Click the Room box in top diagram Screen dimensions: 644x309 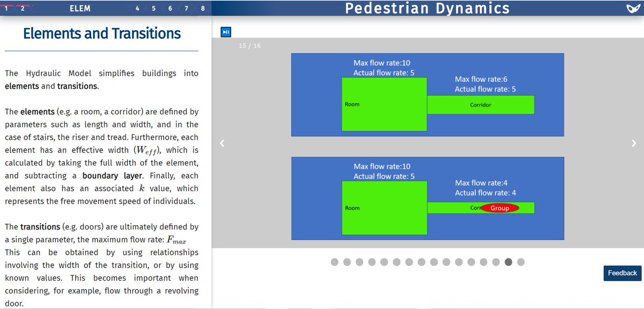[x=384, y=104]
